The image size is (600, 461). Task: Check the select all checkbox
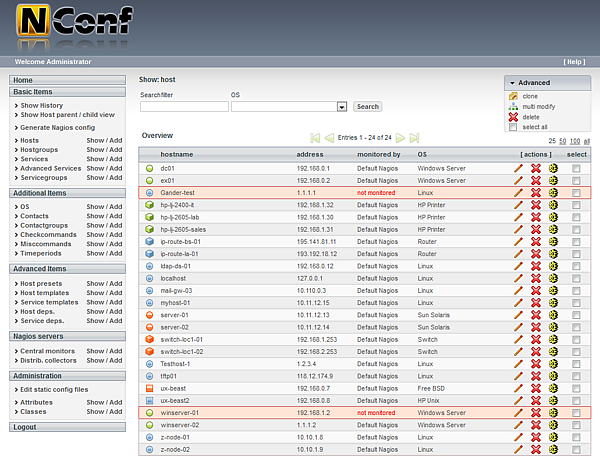[513, 127]
